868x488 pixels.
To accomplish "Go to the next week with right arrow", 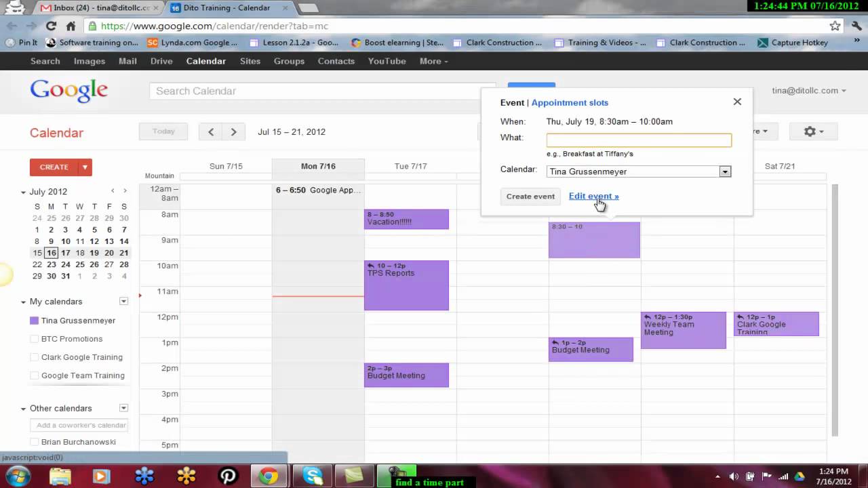I will click(233, 131).
